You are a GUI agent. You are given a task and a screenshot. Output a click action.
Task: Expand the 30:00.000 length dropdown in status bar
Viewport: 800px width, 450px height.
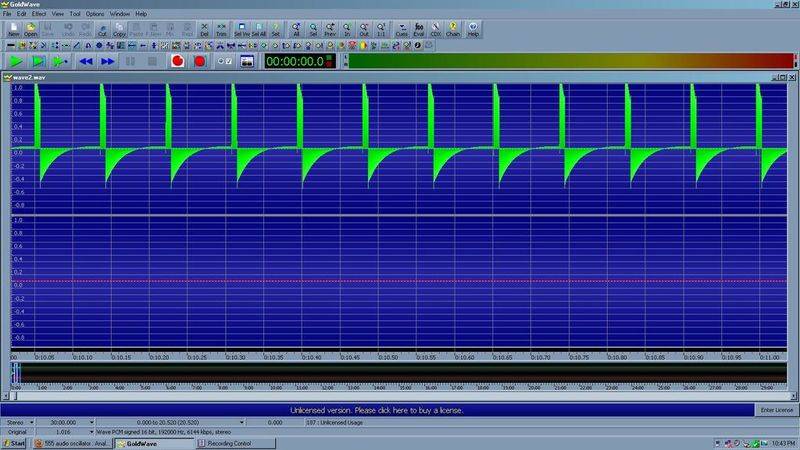[x=91, y=423]
